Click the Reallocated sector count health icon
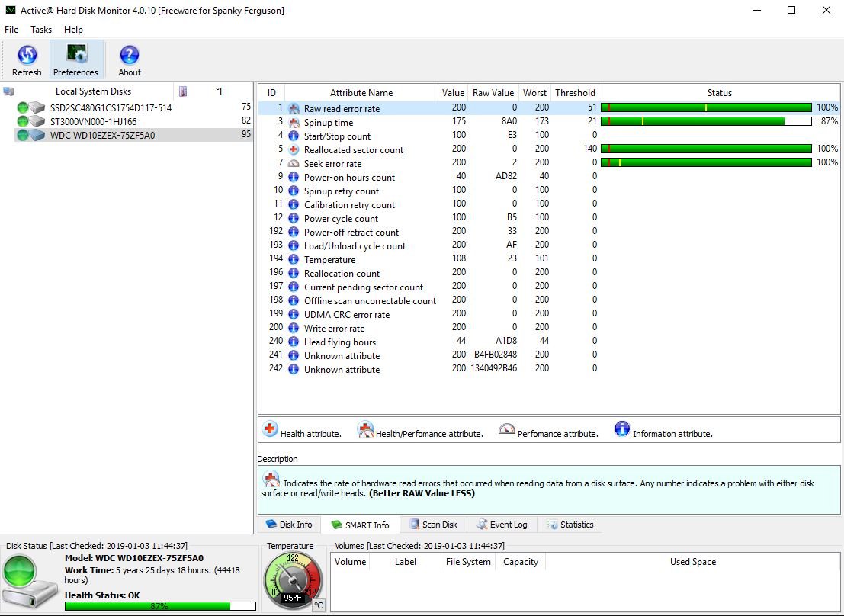Screen dimensions: 844x616 [294, 150]
